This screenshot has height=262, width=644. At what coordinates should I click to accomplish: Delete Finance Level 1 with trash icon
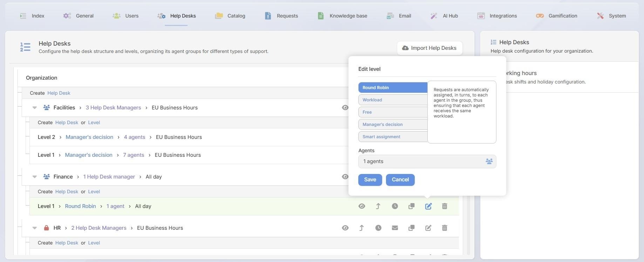point(445,206)
